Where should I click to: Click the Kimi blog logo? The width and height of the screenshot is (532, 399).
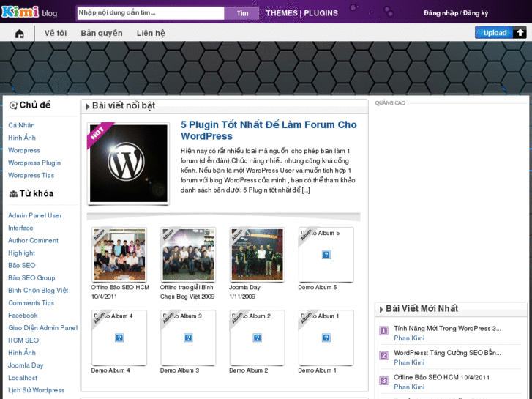pyautogui.click(x=29, y=12)
